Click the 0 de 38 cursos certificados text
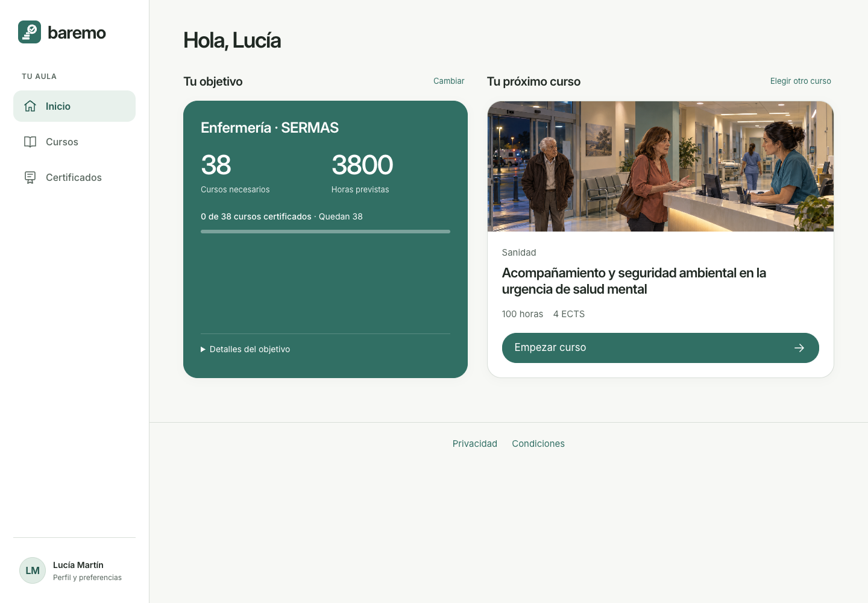 256,216
